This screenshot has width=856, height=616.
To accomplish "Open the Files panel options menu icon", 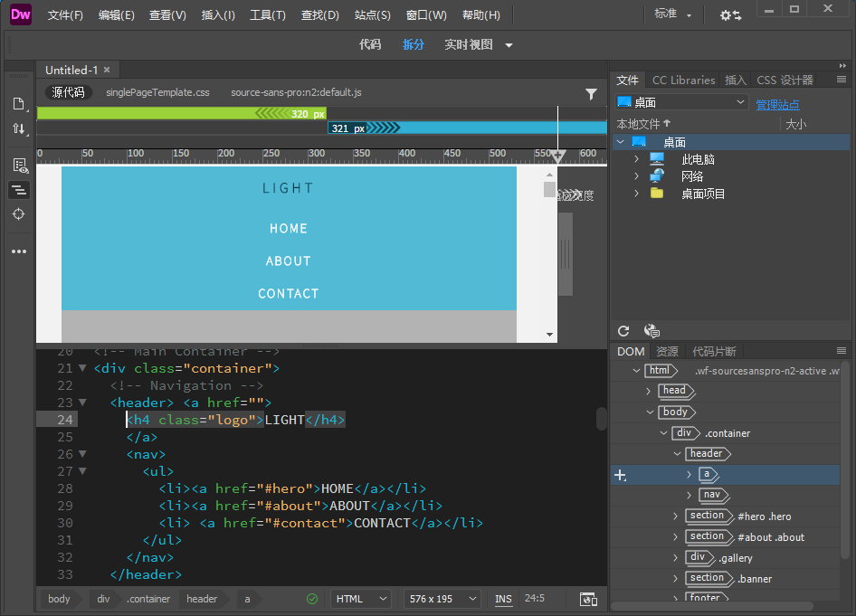I will 842,80.
